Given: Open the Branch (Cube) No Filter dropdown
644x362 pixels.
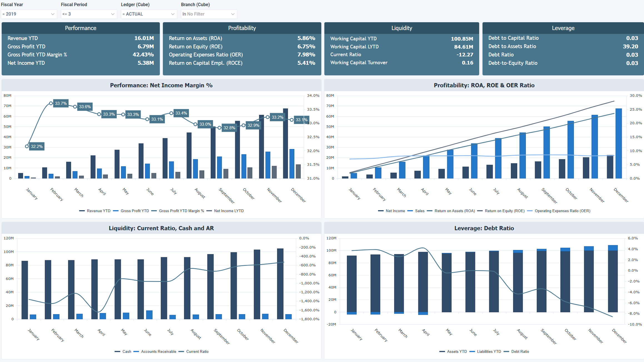Looking at the screenshot, I should tap(208, 14).
